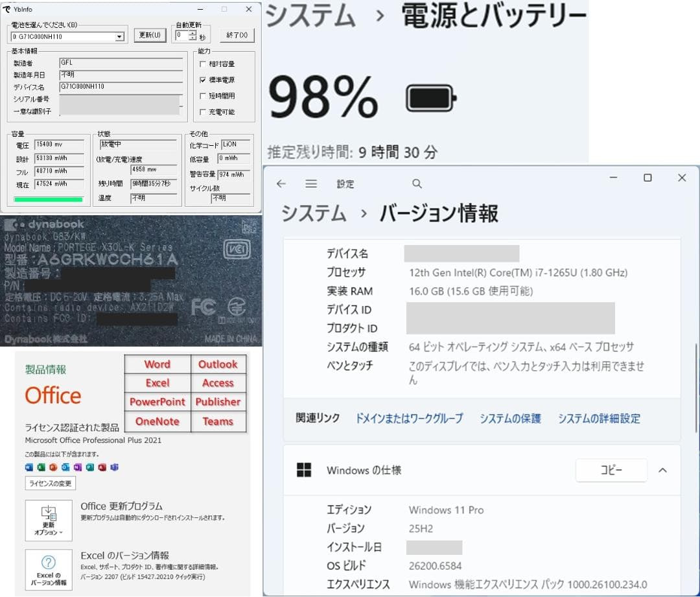Image resolution: width=700 pixels, height=597 pixels.
Task: Click the Excel icon in the included products row
Action: (40, 467)
